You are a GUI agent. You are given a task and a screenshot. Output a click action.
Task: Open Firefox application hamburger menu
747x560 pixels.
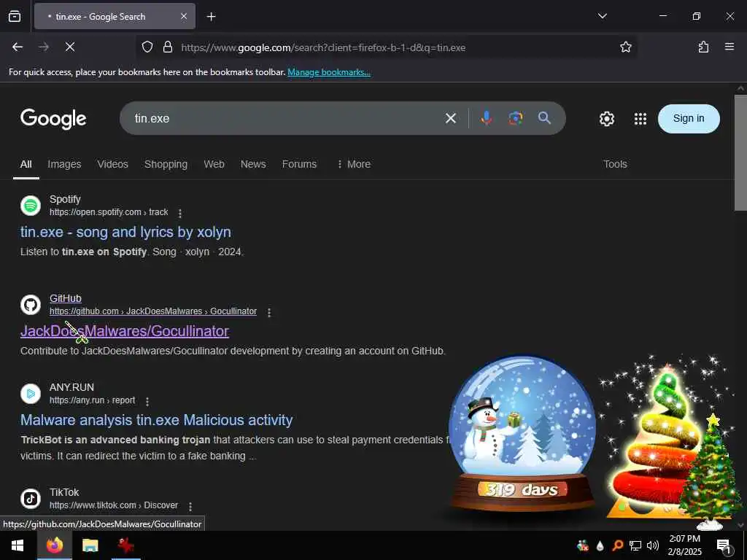(x=729, y=47)
